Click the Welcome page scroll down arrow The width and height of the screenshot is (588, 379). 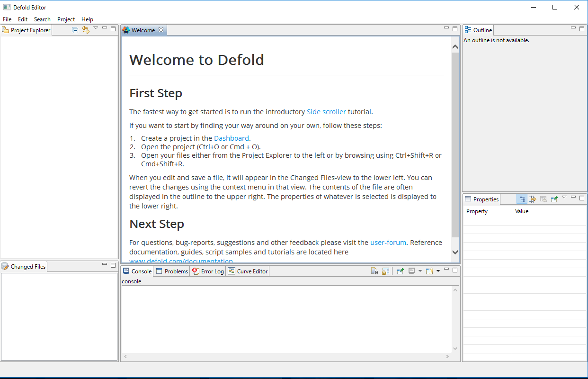[x=455, y=253]
